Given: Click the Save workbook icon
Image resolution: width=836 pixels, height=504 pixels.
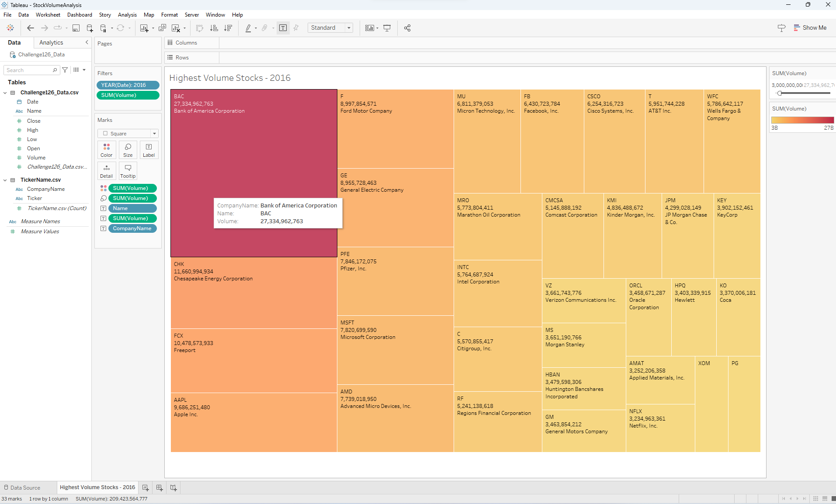Looking at the screenshot, I should (x=76, y=28).
